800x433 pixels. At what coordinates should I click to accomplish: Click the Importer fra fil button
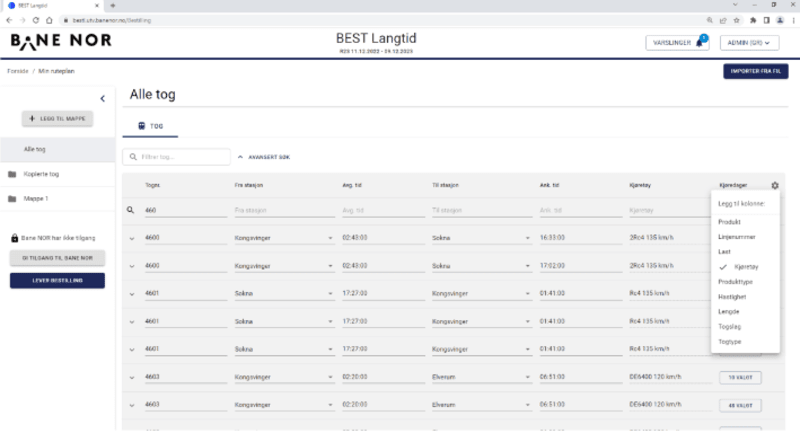pyautogui.click(x=756, y=71)
